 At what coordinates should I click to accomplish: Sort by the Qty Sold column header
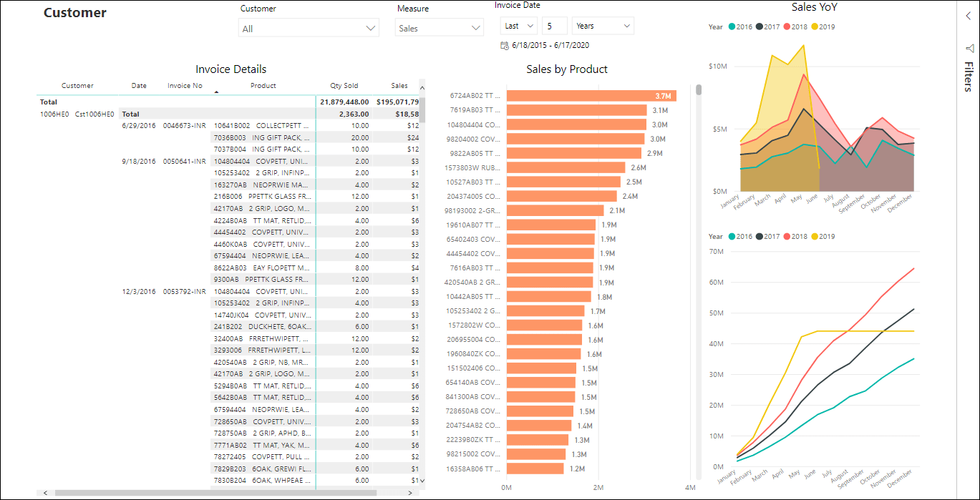coord(344,85)
